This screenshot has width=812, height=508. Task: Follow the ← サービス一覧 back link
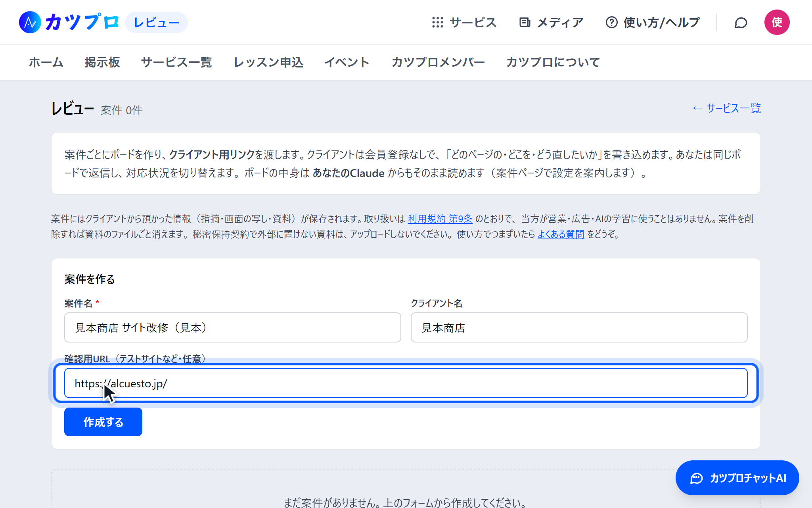tap(726, 108)
